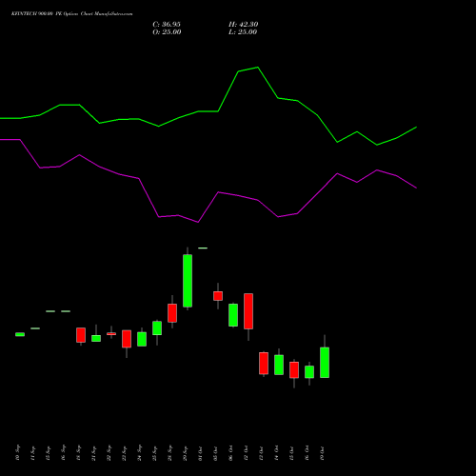Select the low value L: 25.00
The image size is (476, 476).
[243, 32]
